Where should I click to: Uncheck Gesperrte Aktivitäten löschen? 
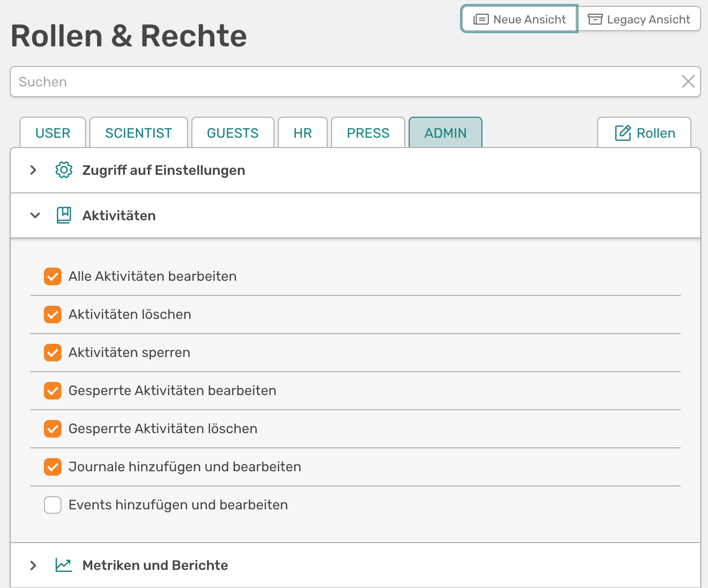pyautogui.click(x=53, y=429)
